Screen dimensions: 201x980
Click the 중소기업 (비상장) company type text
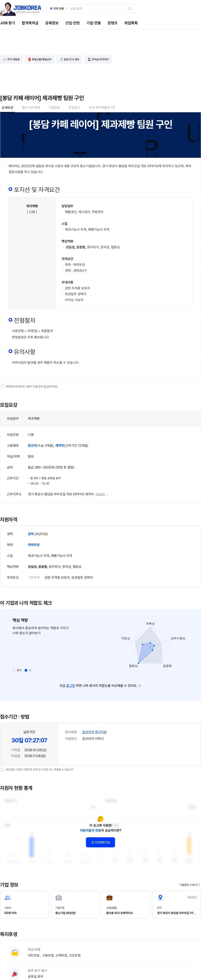click(65, 913)
